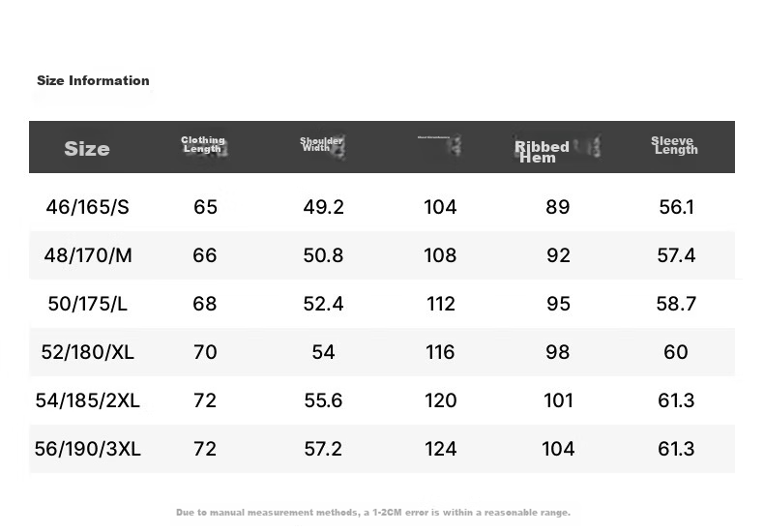
Task: Select the 48/170/M size row label
Action: [88, 255]
